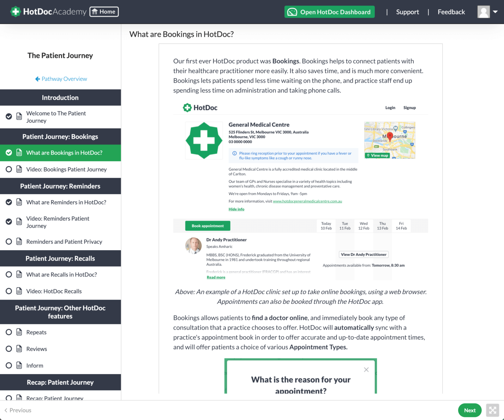Click the map pin on the Melbourne map
This screenshot has height=420, width=504.
pyautogui.click(x=390, y=135)
